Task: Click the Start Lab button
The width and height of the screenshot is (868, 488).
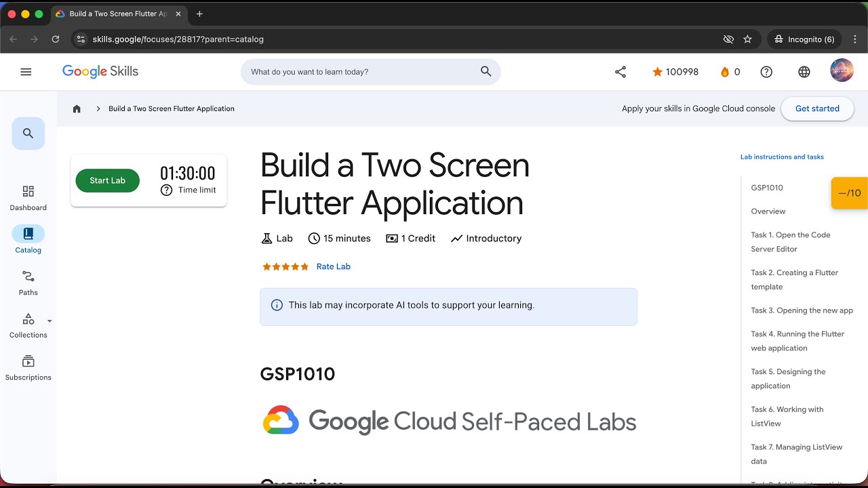Action: click(x=107, y=180)
